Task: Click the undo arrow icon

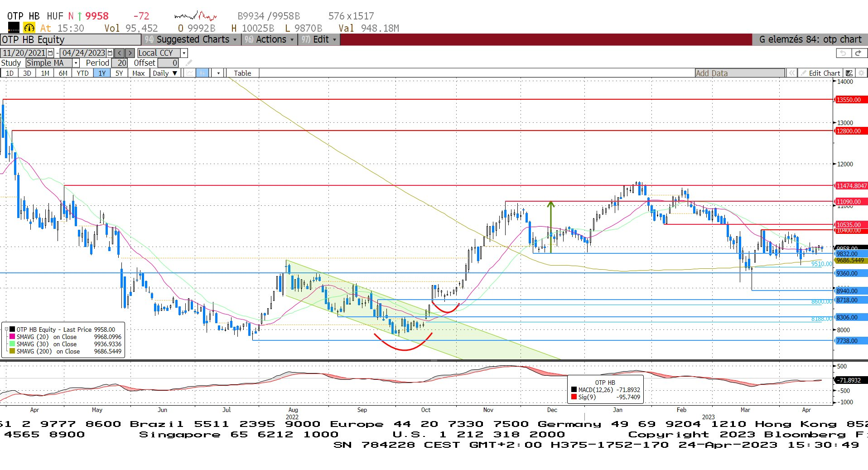Action: (843, 53)
